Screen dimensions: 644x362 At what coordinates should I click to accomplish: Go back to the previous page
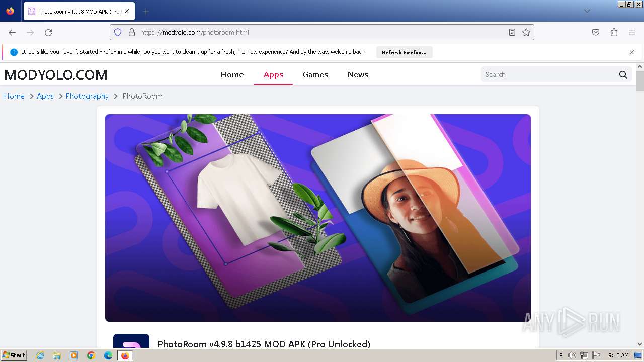pos(12,32)
